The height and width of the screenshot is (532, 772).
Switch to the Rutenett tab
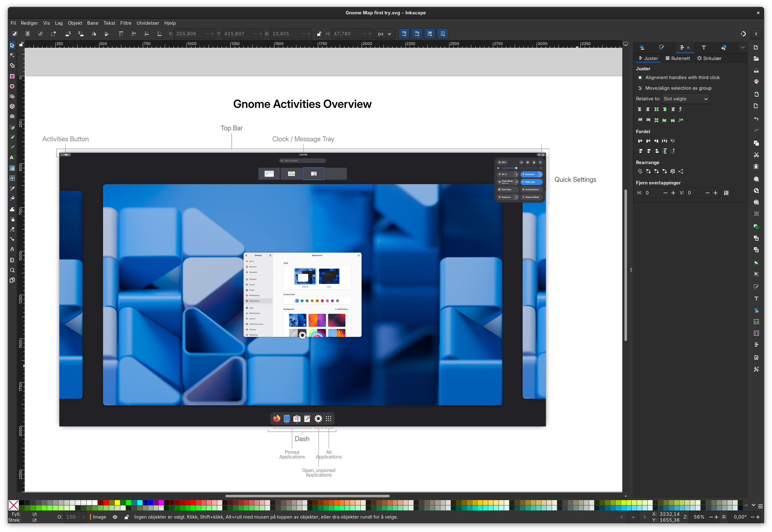(x=678, y=58)
